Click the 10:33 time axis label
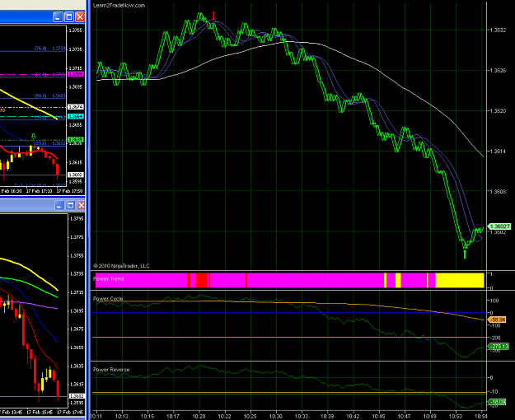The height and width of the screenshot is (420, 515). (302, 417)
